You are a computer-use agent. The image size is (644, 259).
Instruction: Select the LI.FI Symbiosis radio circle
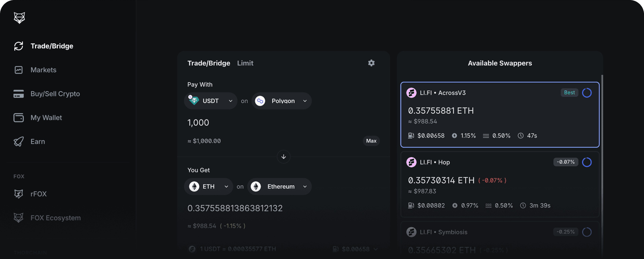pyautogui.click(x=587, y=232)
